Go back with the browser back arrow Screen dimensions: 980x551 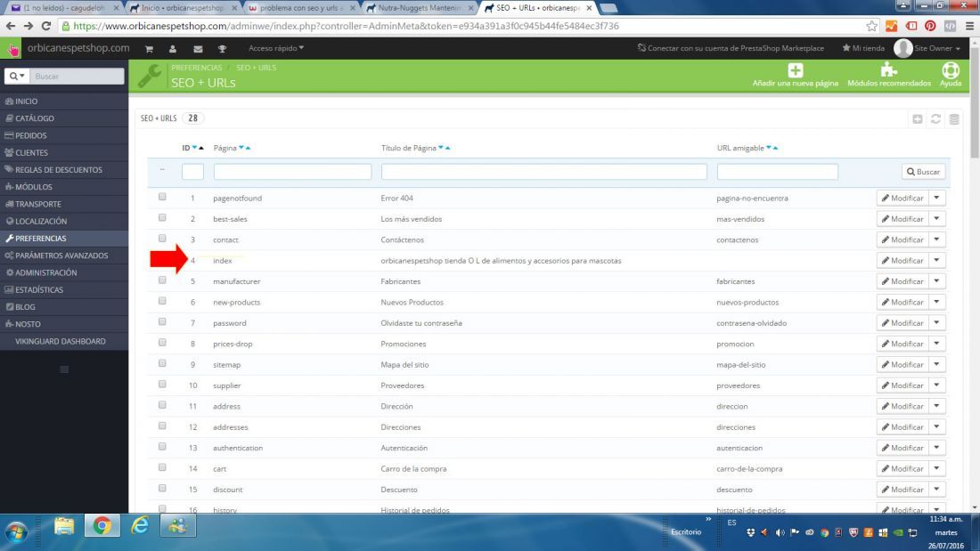point(11,26)
